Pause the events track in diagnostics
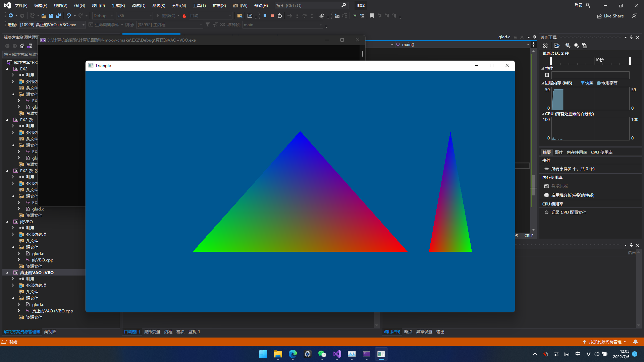 click(x=547, y=75)
